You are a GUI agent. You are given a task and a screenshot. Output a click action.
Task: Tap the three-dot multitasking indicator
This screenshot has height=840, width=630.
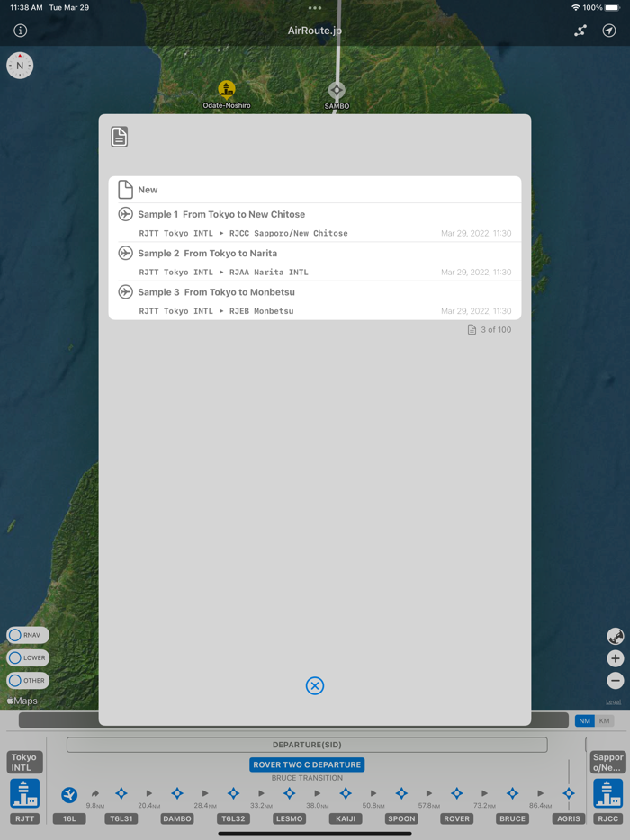click(315, 8)
